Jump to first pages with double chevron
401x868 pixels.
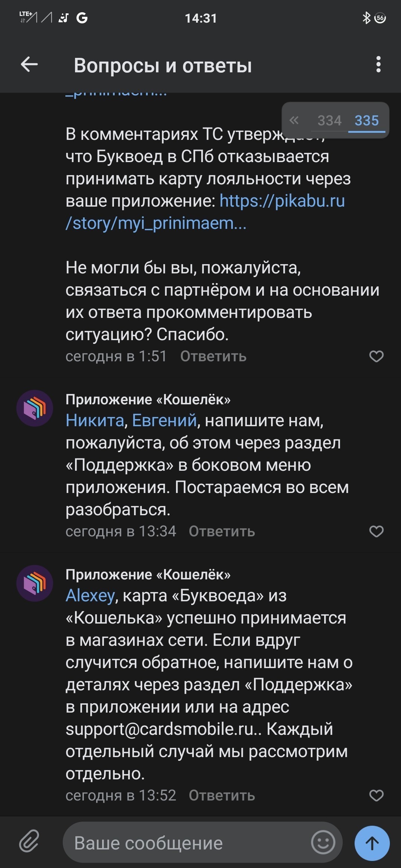294,120
